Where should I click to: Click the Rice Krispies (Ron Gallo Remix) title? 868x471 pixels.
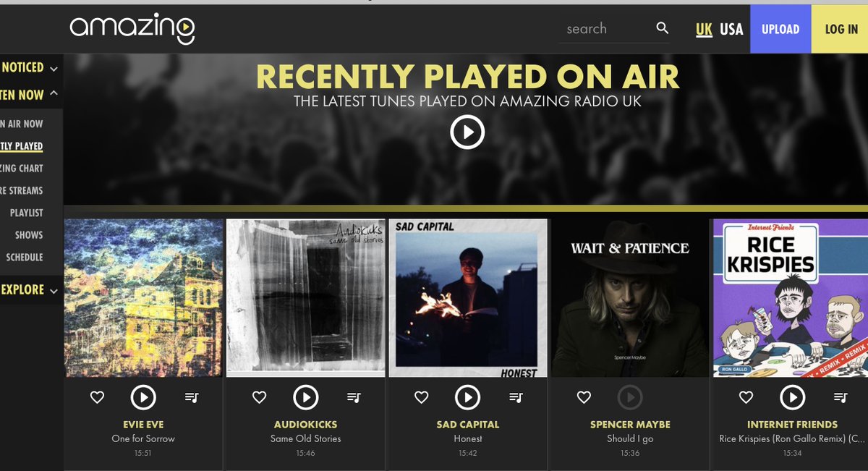pos(792,438)
